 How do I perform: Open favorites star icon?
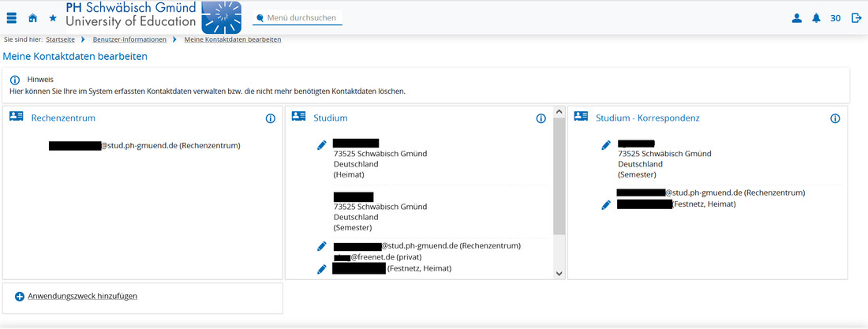53,18
